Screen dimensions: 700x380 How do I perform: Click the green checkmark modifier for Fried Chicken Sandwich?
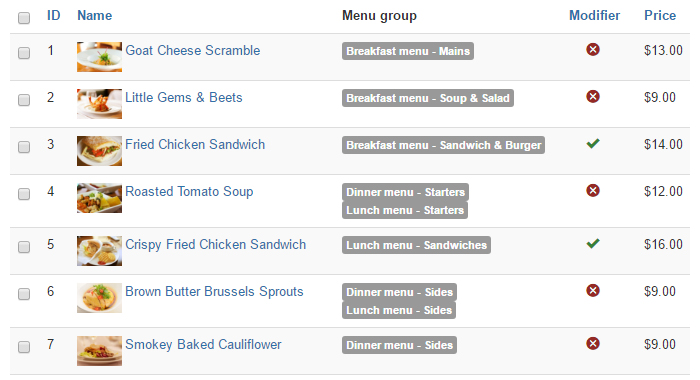click(593, 143)
